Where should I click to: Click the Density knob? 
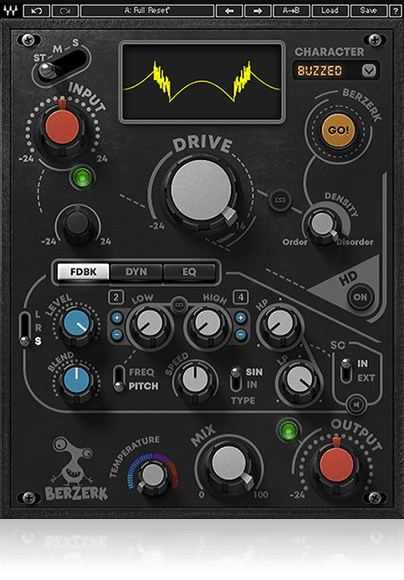[323, 224]
